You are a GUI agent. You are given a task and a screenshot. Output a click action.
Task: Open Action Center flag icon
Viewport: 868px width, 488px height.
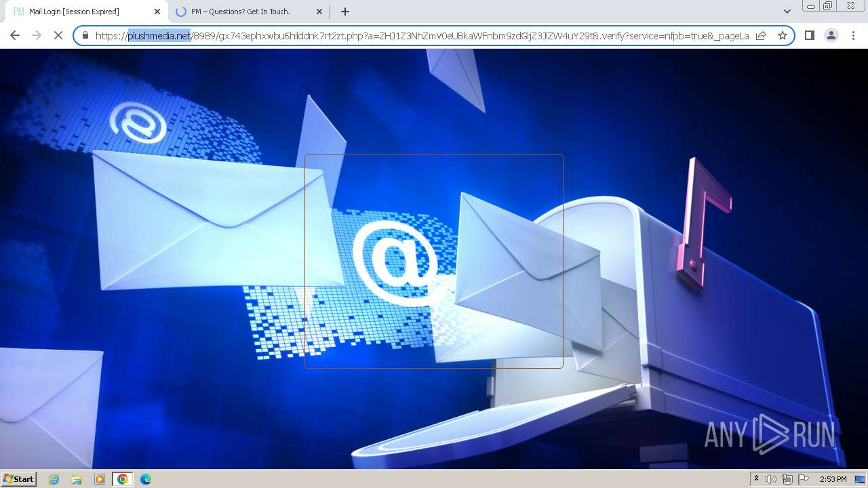click(x=804, y=479)
